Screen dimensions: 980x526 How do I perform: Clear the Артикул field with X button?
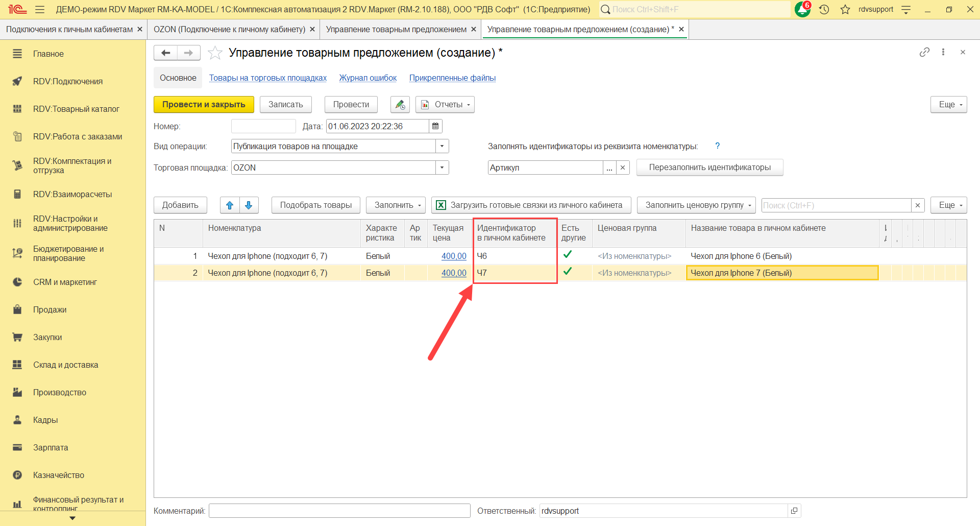coord(623,168)
